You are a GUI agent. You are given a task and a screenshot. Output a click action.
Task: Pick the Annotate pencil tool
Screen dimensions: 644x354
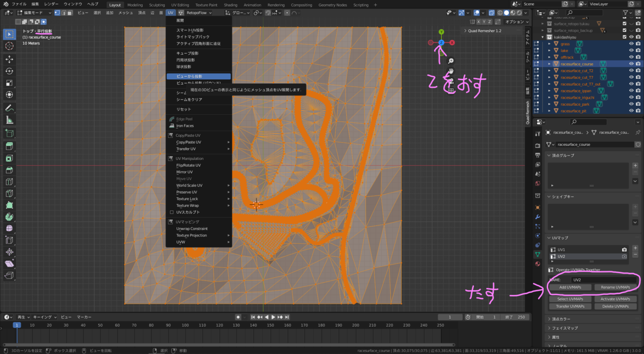[x=9, y=108]
